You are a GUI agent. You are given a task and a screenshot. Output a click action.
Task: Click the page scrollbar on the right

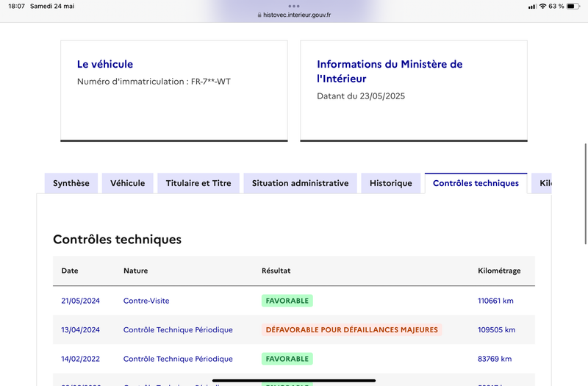(x=586, y=193)
